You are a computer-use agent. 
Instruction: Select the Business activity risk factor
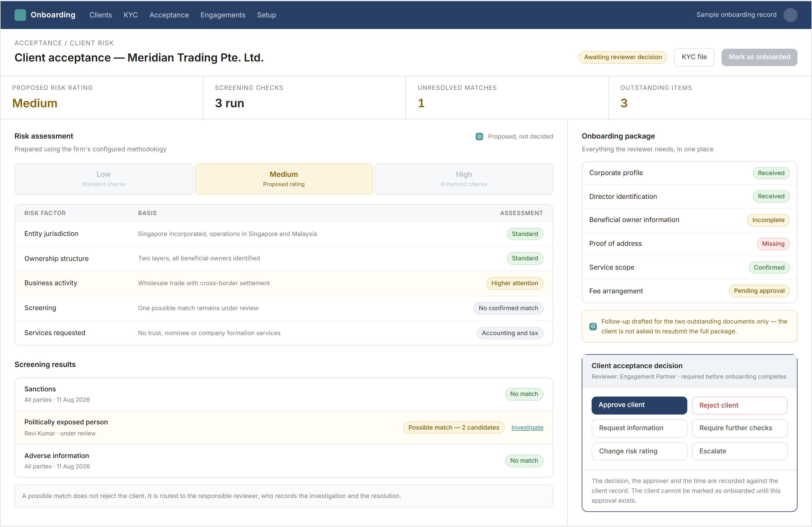click(x=284, y=283)
